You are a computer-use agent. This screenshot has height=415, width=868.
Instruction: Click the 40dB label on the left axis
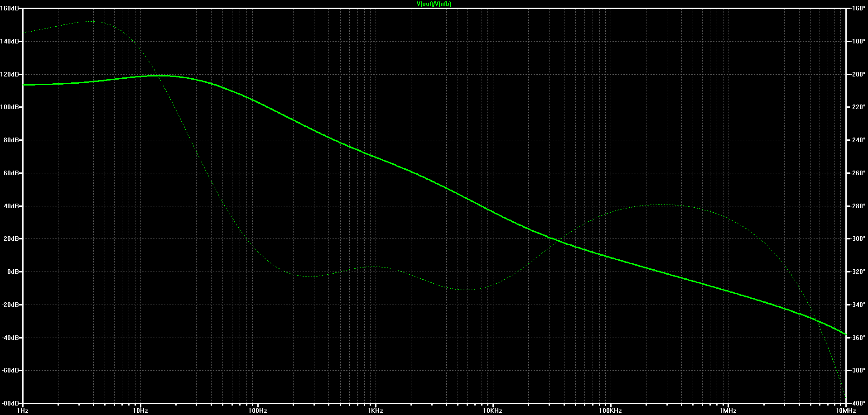pos(11,206)
